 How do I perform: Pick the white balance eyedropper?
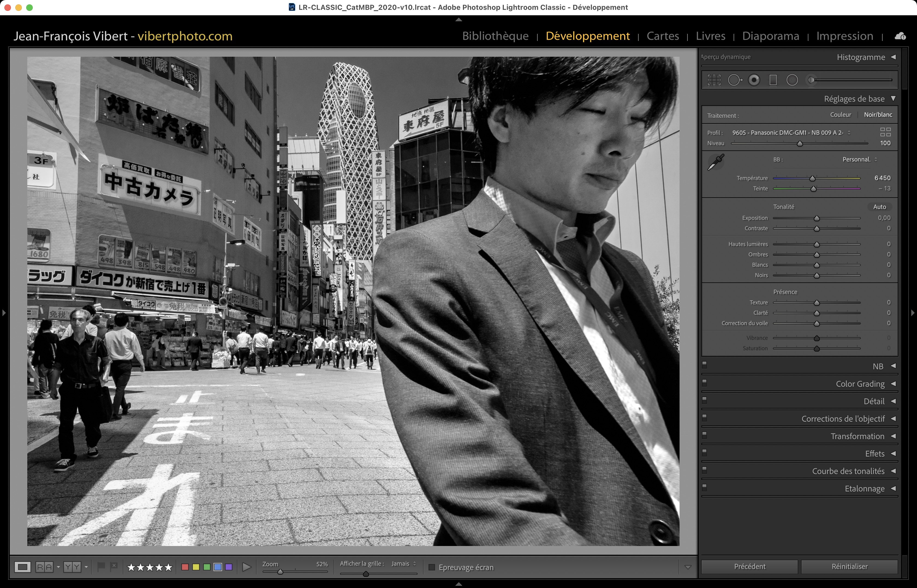point(716,162)
